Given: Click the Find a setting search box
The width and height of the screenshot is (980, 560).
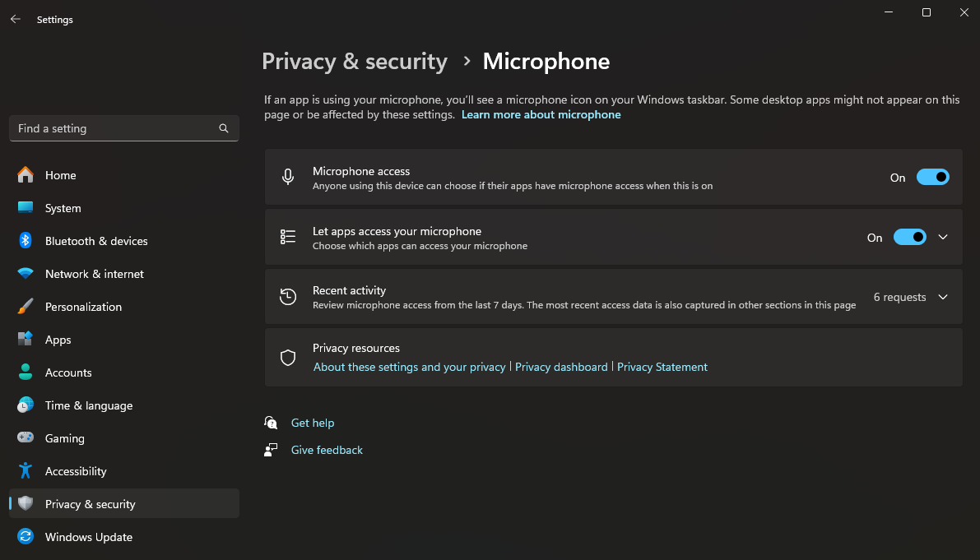Looking at the screenshot, I should [115, 128].
